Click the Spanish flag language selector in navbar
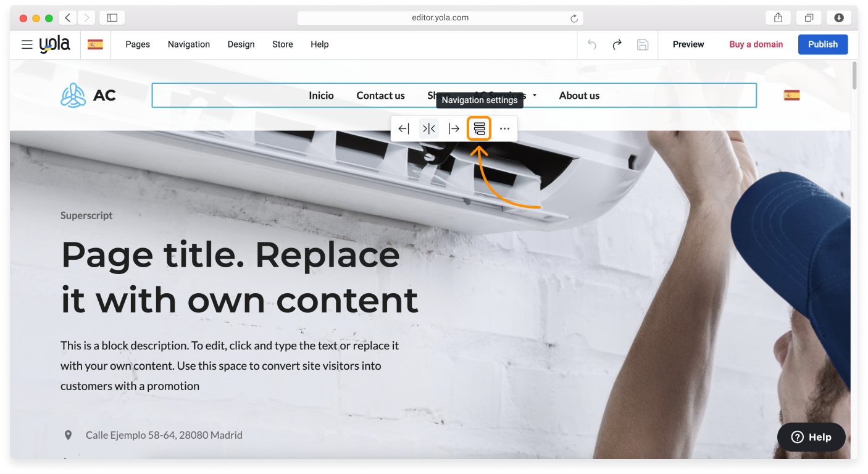Image resolution: width=868 pixels, height=474 pixels. [791, 95]
